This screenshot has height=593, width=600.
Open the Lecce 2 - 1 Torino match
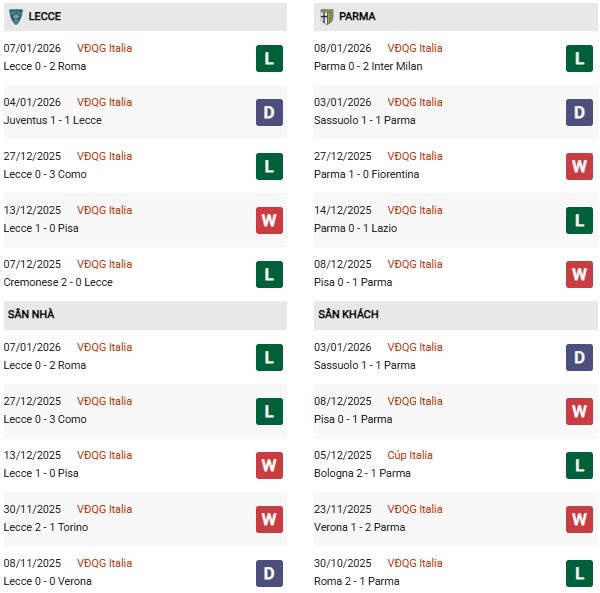click(x=44, y=527)
